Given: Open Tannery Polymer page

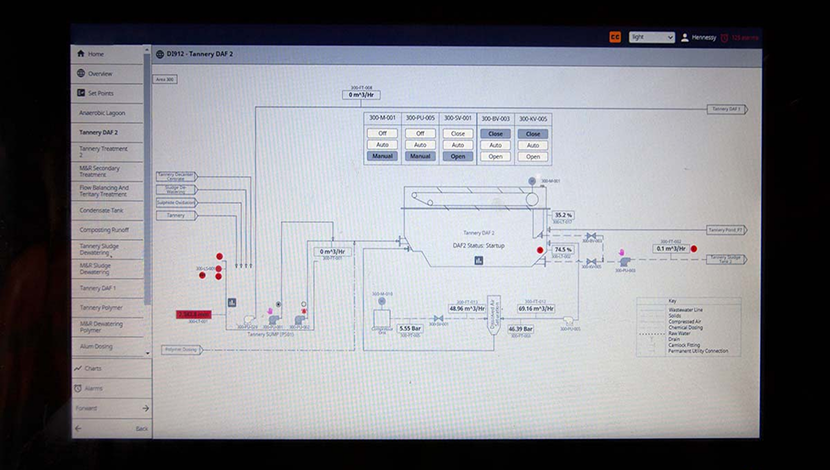Looking at the screenshot, I should point(107,308).
